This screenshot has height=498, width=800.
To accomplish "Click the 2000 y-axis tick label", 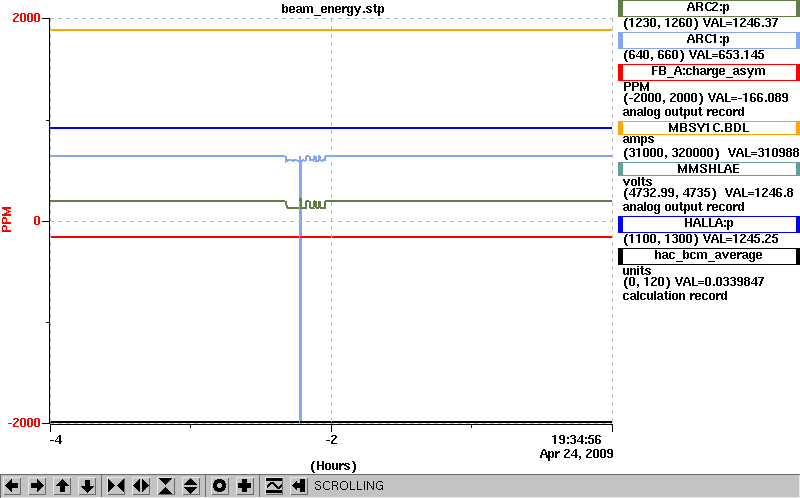I will pos(26,18).
